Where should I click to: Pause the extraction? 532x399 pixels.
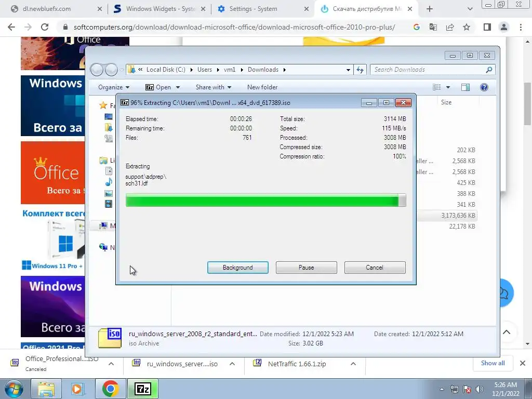[x=306, y=268]
